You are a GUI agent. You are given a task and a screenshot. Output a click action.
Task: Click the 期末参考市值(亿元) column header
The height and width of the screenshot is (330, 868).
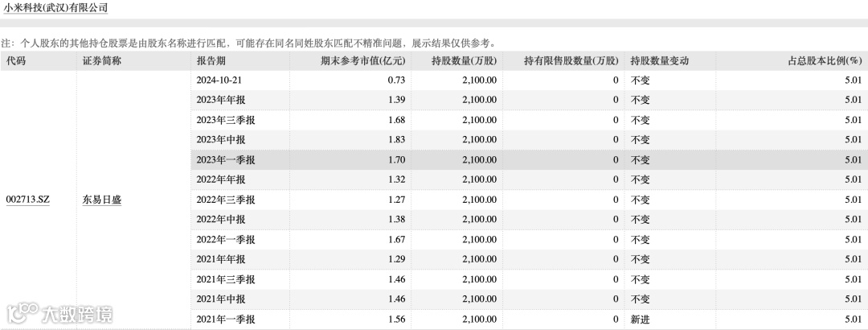pos(363,61)
